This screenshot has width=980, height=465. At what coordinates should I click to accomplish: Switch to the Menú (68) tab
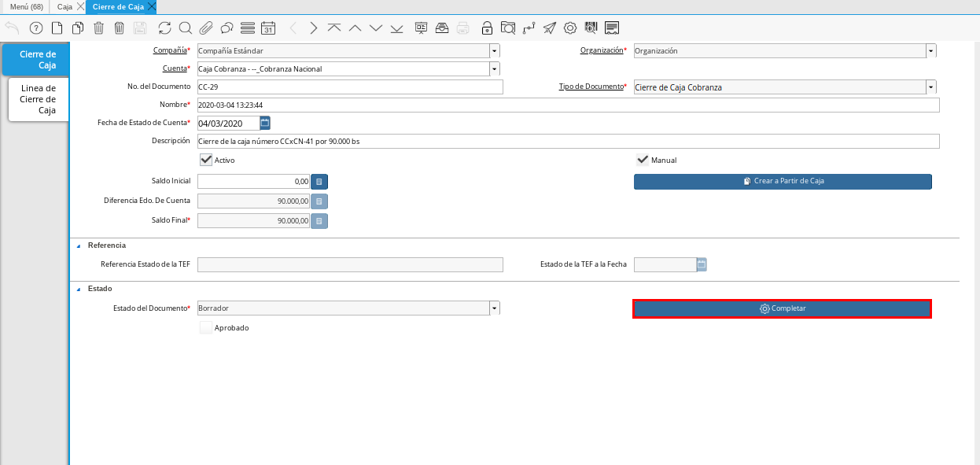[27, 6]
